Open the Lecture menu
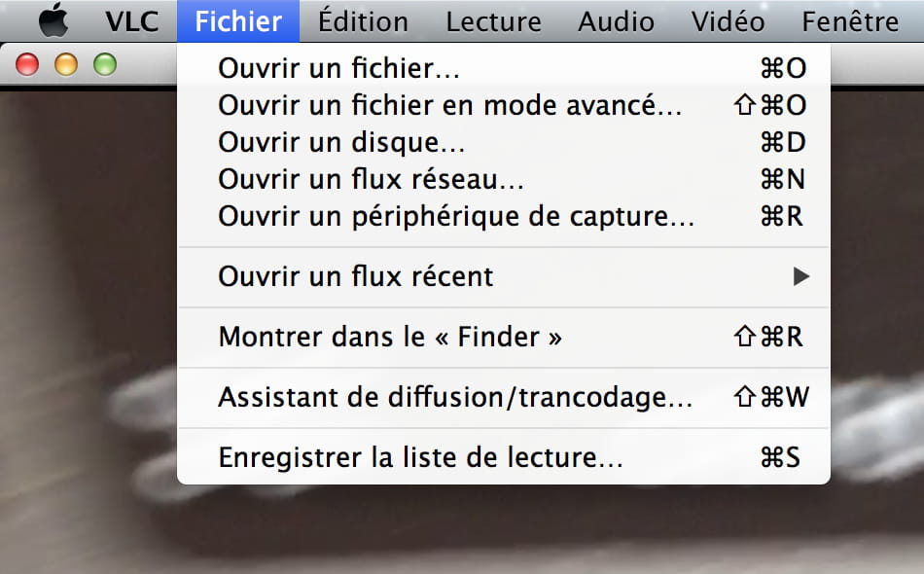Viewport: 924px width, 574px height. point(493,21)
